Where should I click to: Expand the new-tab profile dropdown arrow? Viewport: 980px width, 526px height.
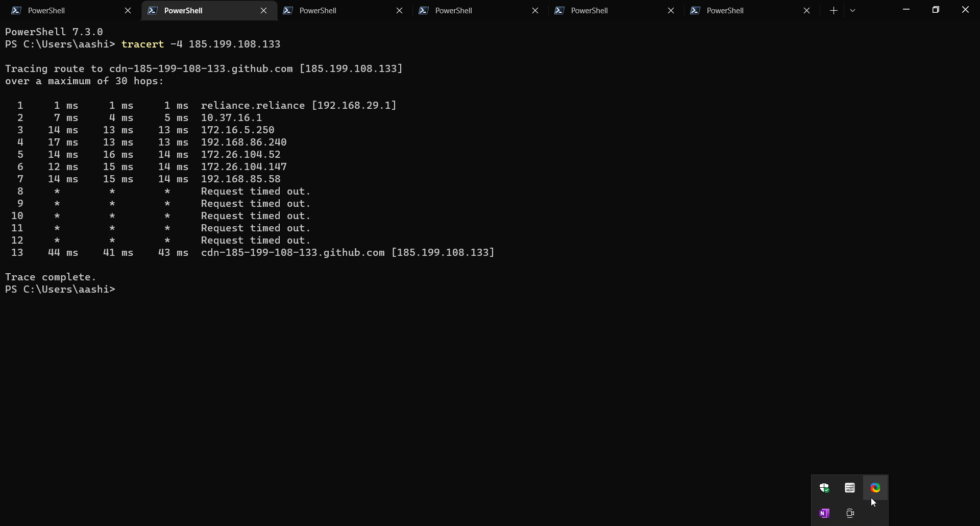(x=852, y=10)
